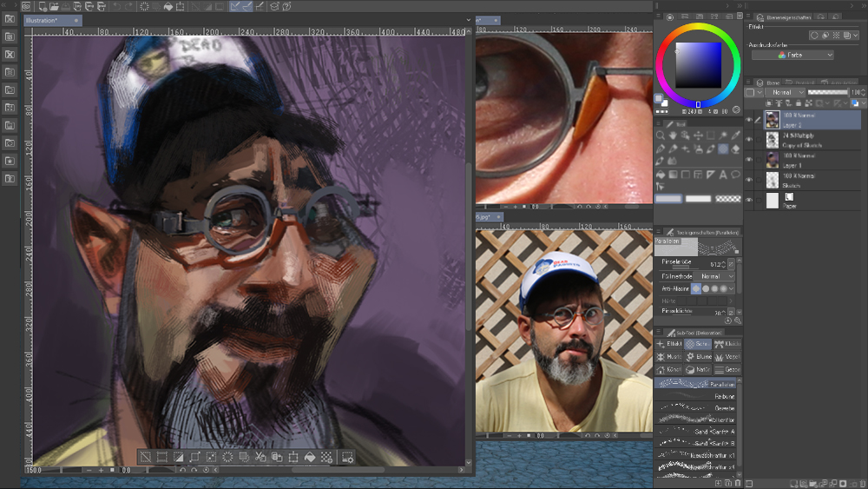Toggle visibility of Copy of Sketch layer
868x489 pixels.
[750, 140]
